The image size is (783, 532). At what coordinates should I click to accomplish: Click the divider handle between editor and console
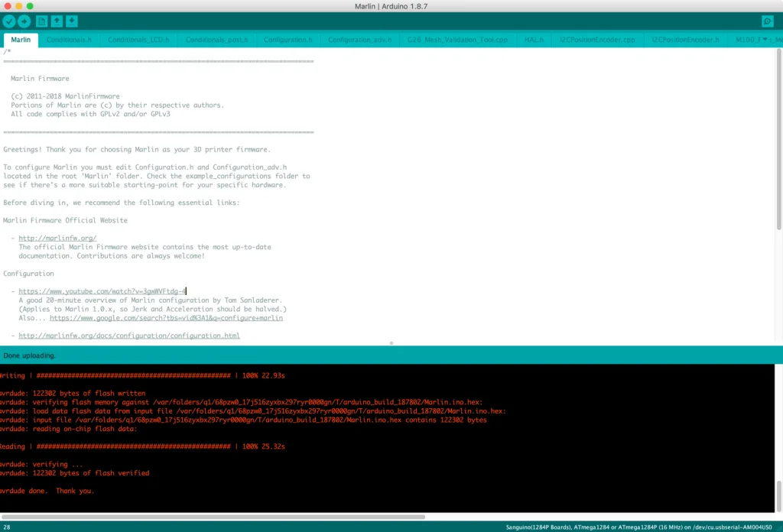(x=391, y=343)
